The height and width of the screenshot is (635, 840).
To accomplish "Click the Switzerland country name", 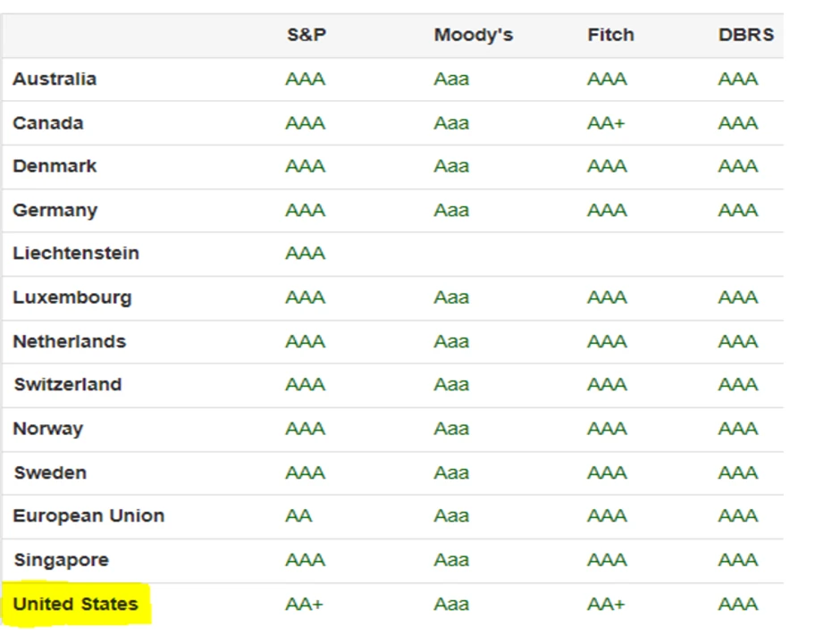I will click(x=68, y=385).
